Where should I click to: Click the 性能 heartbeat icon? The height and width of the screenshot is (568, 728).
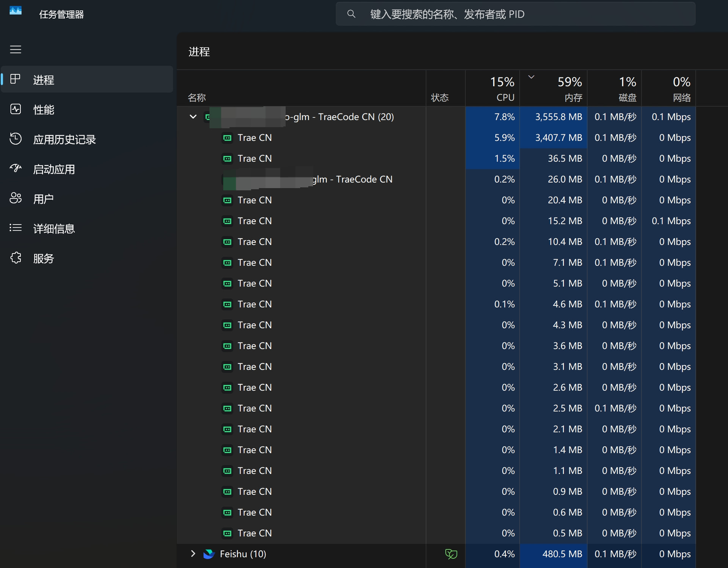[16, 109]
